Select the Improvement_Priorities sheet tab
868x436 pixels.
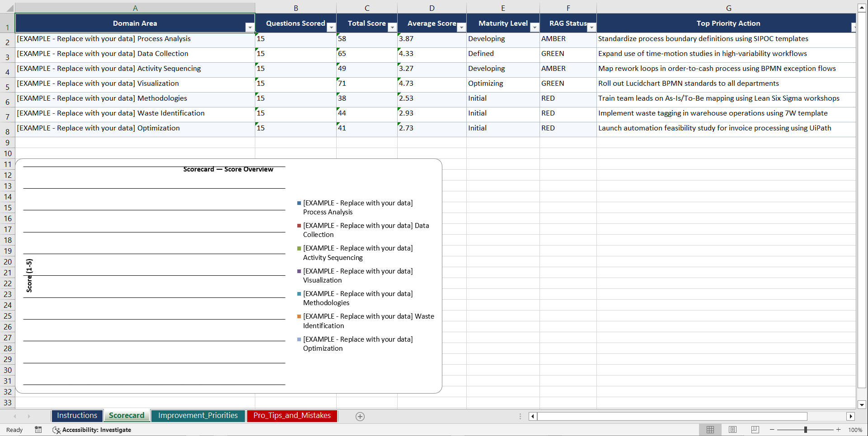[x=198, y=416]
